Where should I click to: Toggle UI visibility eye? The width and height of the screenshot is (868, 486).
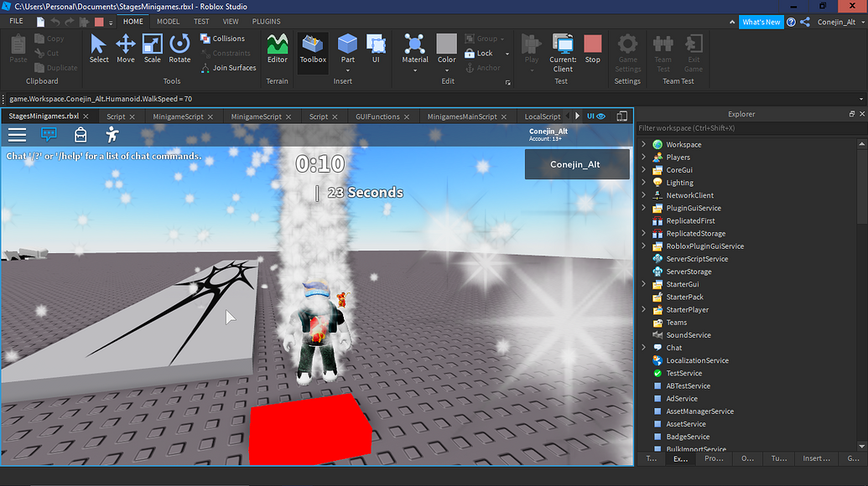tap(596, 116)
